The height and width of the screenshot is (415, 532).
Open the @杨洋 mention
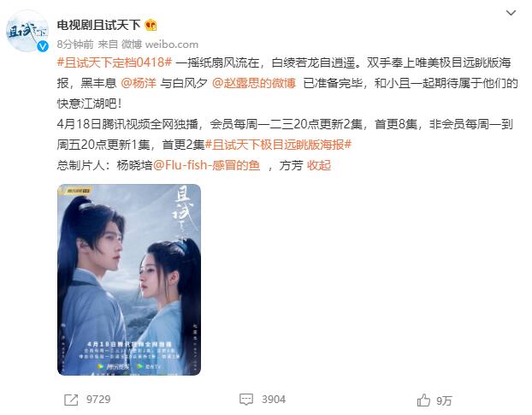point(139,83)
